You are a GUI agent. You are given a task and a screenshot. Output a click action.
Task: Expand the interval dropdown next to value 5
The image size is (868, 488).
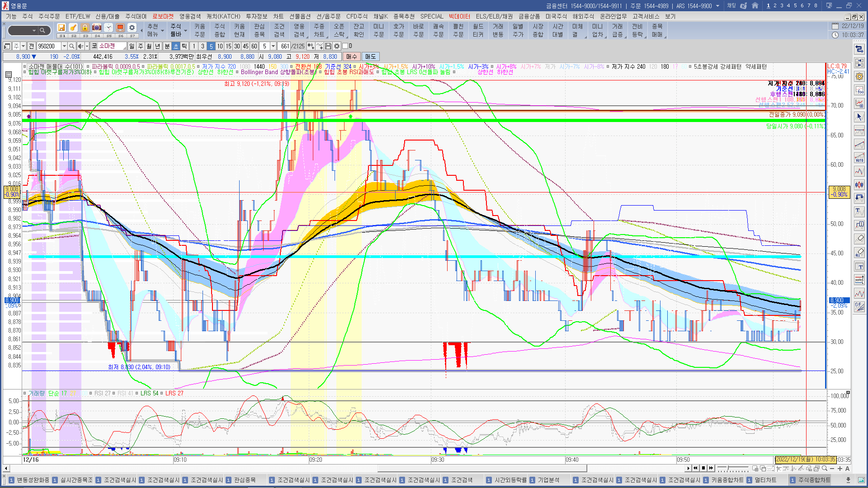273,46
